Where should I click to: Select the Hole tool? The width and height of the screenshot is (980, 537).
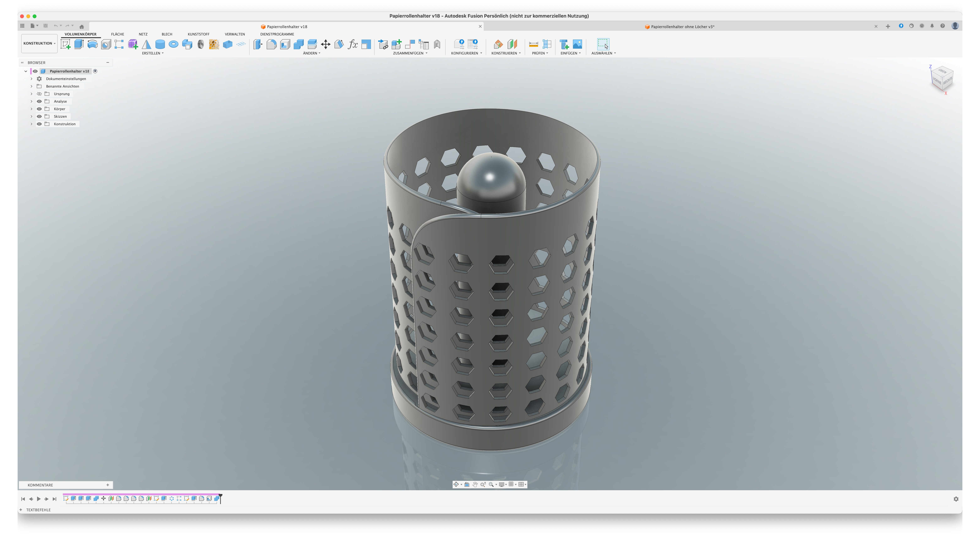tap(106, 44)
